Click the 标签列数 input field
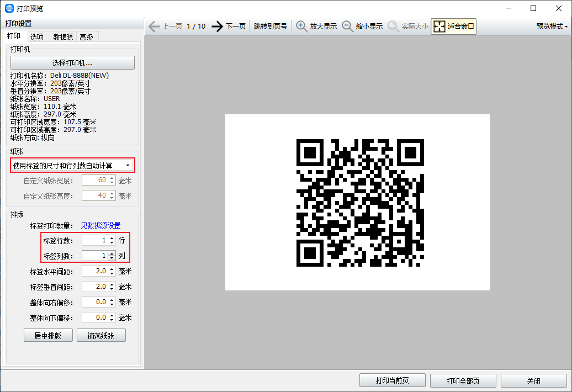 pos(95,256)
